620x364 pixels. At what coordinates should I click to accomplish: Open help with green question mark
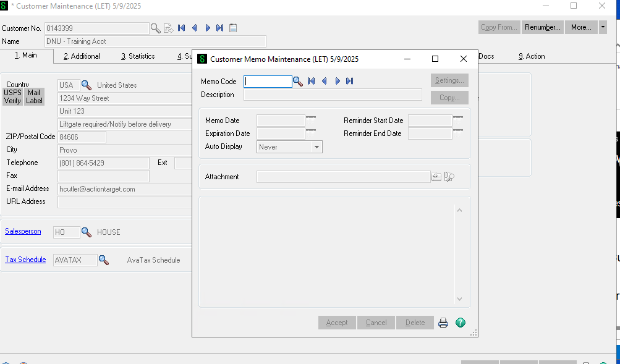click(x=461, y=323)
